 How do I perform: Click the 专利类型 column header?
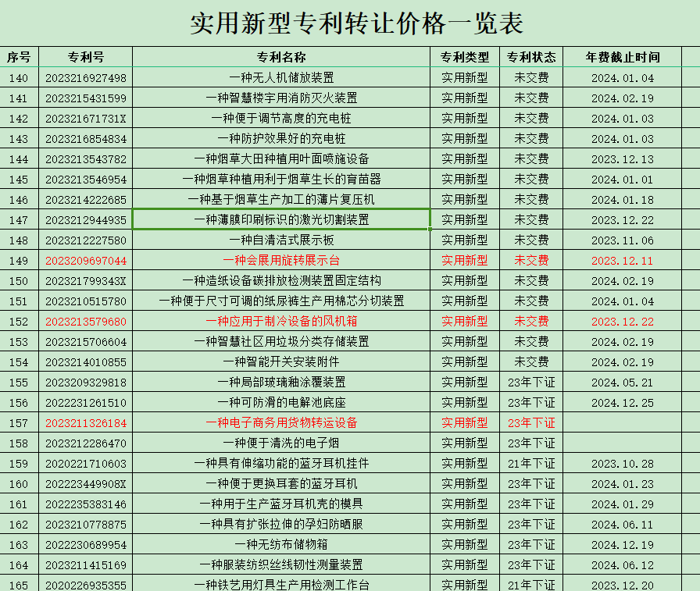[465, 57]
